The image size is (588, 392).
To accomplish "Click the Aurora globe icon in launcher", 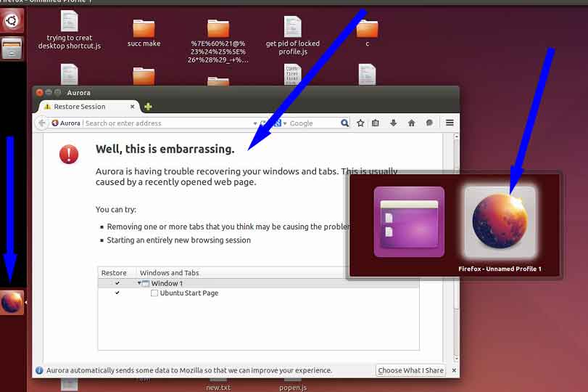I will [12, 302].
